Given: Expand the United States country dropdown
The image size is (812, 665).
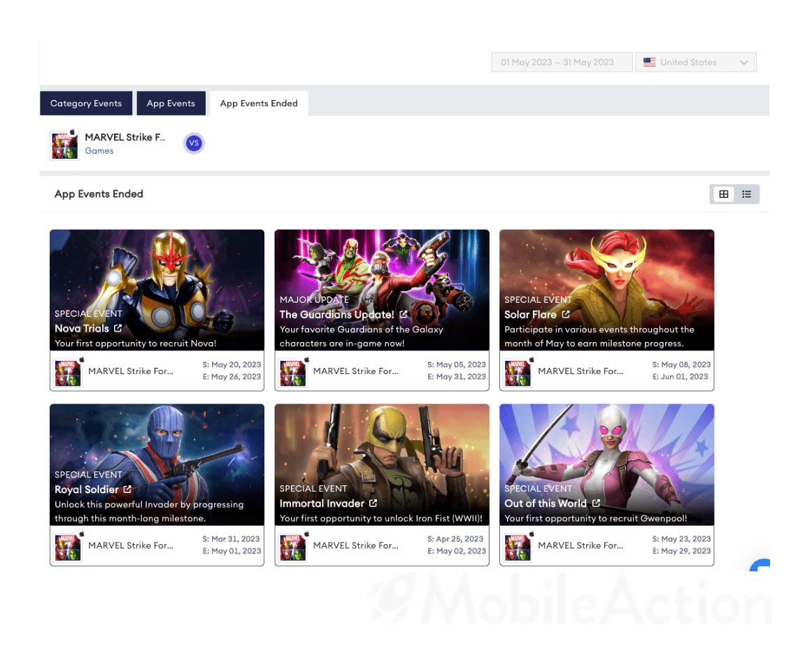Looking at the screenshot, I should [695, 62].
